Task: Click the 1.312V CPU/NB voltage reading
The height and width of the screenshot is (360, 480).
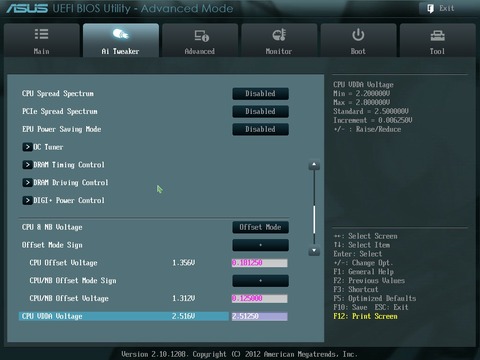Action: click(x=184, y=298)
